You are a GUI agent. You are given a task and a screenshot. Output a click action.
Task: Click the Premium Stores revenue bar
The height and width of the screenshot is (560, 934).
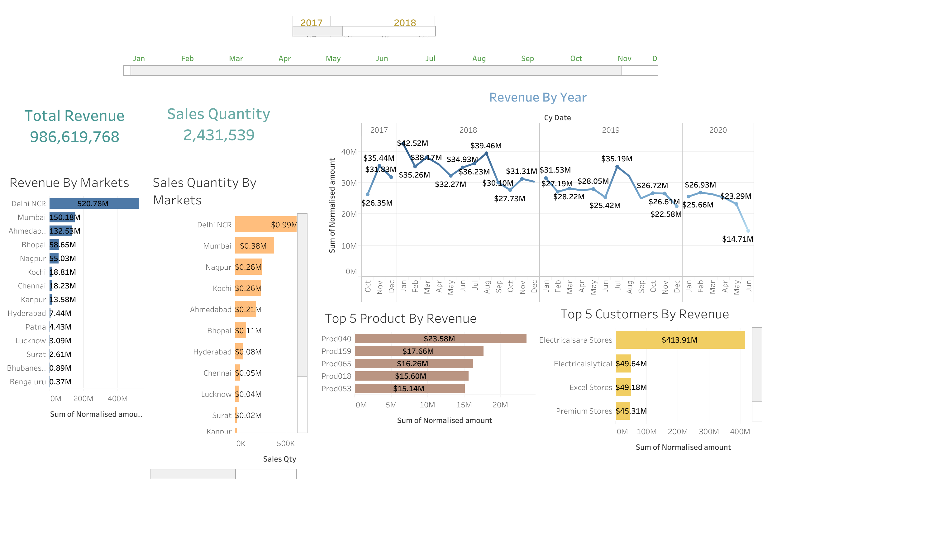pyautogui.click(x=623, y=411)
